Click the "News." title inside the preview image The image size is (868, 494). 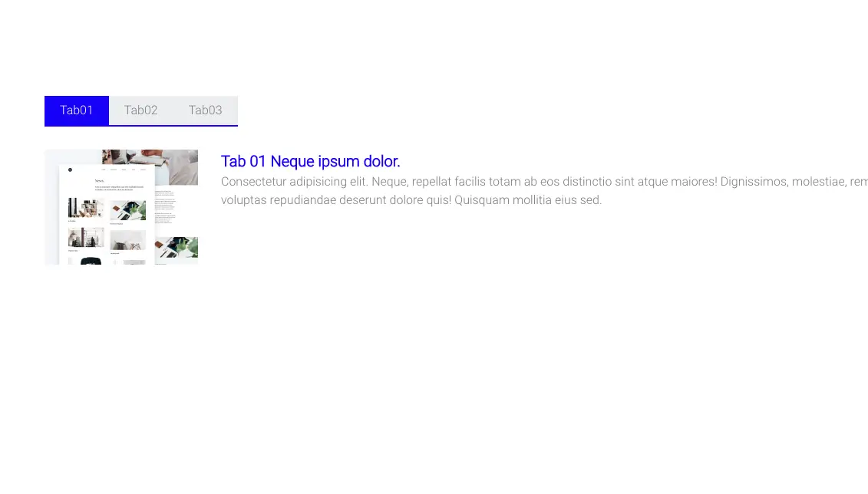100,181
